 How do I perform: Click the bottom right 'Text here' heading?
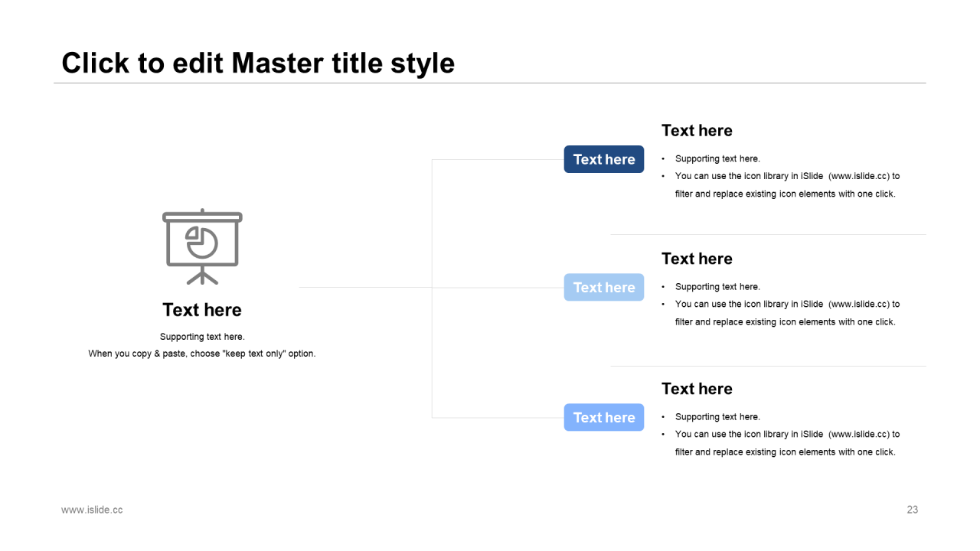click(x=697, y=389)
